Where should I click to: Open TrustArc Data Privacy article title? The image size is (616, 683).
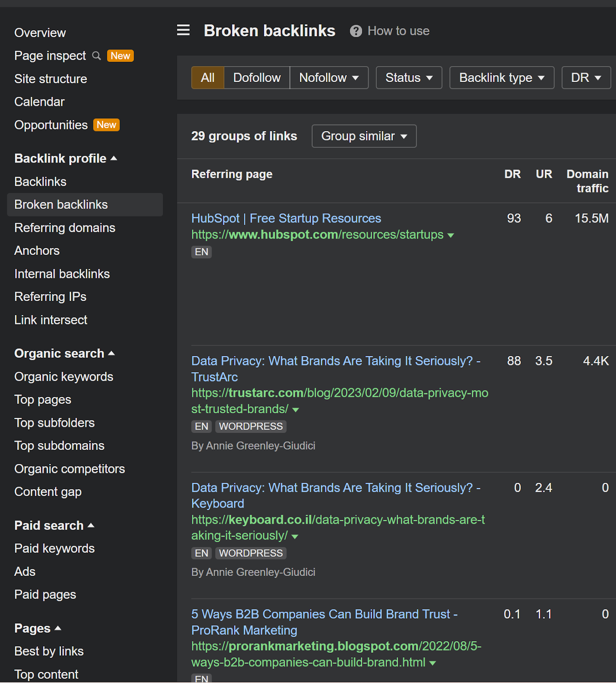pyautogui.click(x=336, y=369)
